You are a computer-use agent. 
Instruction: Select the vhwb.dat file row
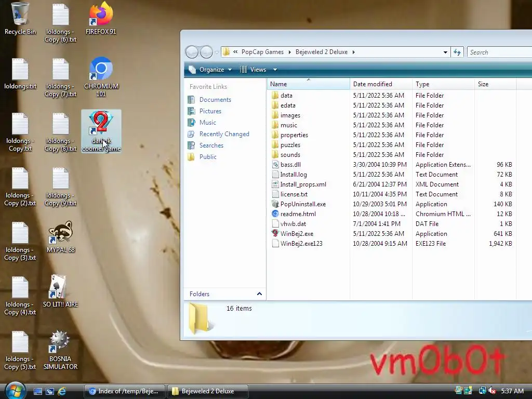point(392,223)
